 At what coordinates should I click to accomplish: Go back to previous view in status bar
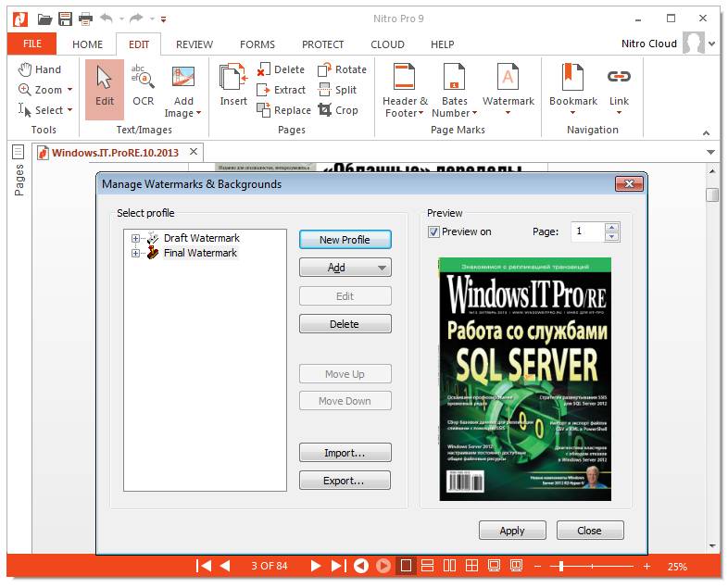[x=361, y=566]
